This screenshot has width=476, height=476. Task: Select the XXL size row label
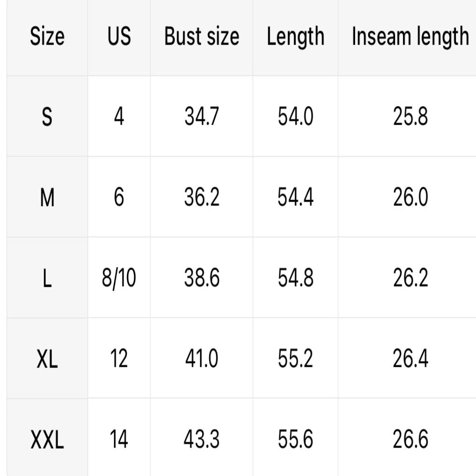tap(47, 439)
